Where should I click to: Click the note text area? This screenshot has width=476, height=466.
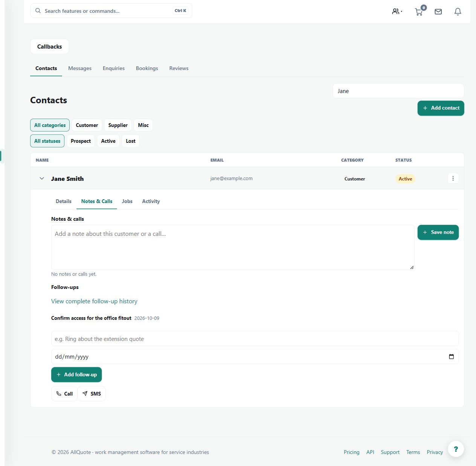(233, 248)
